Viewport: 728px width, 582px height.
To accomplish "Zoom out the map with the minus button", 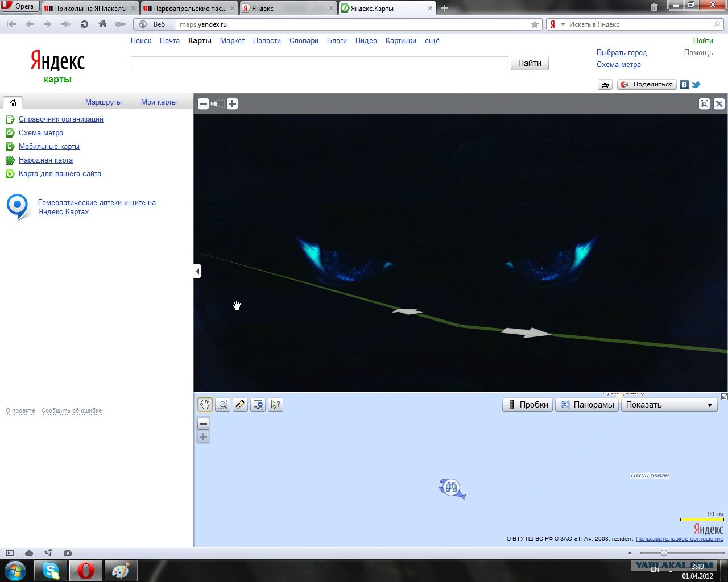I will click(x=203, y=423).
